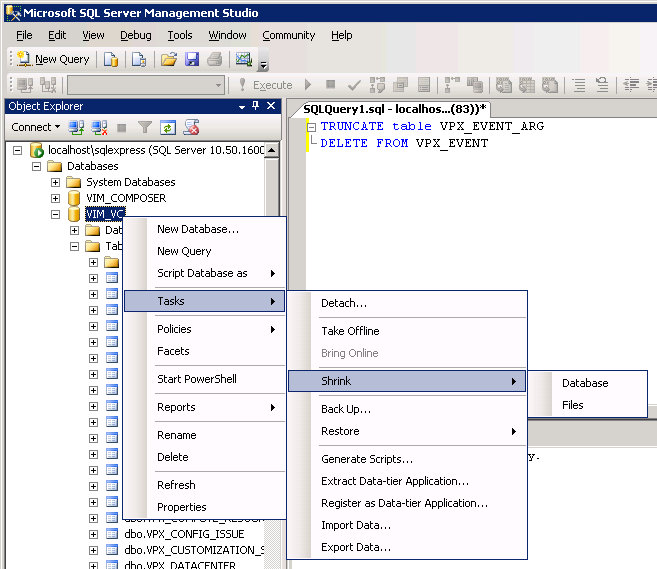Screen dimensions: 657x569
Task: Click the Open File folder icon
Action: pyautogui.click(x=169, y=59)
